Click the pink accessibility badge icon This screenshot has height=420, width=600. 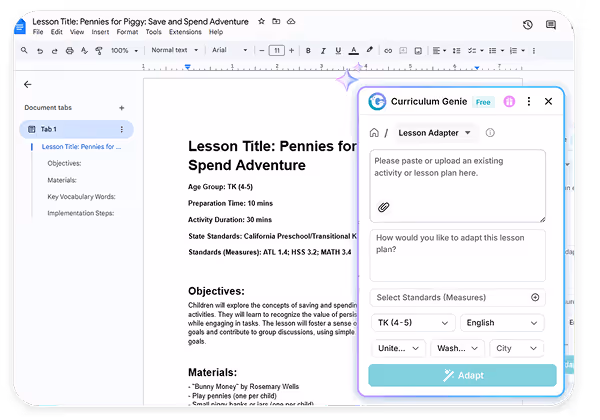[x=509, y=101]
